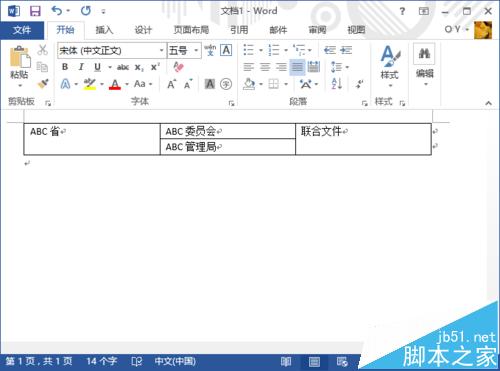Image resolution: width=500 pixels, height=371 pixels.
Task: Open the 文件 menu button
Action: tap(22, 30)
